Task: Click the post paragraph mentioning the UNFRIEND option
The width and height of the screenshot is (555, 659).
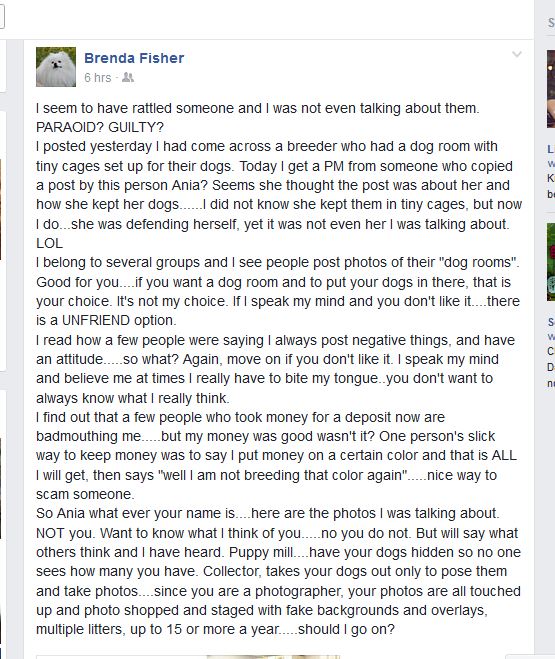Action: click(278, 291)
